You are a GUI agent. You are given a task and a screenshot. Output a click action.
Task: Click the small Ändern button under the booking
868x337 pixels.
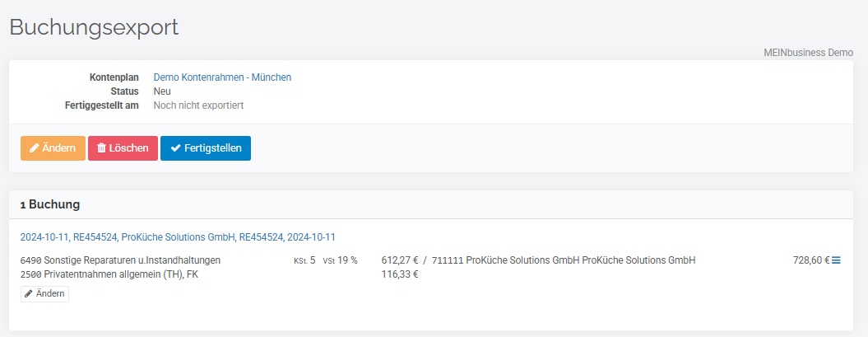[44, 294]
